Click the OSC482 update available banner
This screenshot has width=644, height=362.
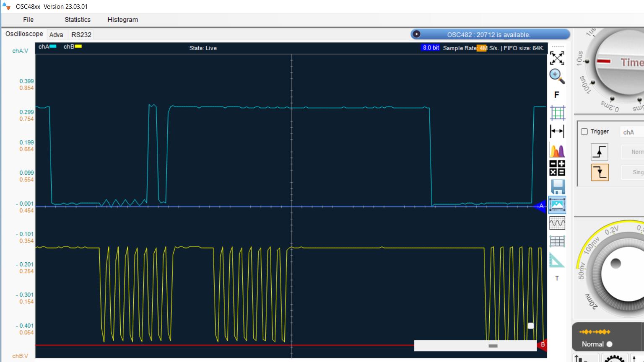pos(490,34)
